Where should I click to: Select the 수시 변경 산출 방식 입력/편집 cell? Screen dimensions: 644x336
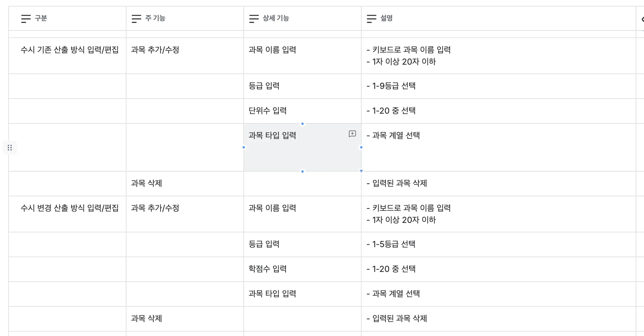69,208
